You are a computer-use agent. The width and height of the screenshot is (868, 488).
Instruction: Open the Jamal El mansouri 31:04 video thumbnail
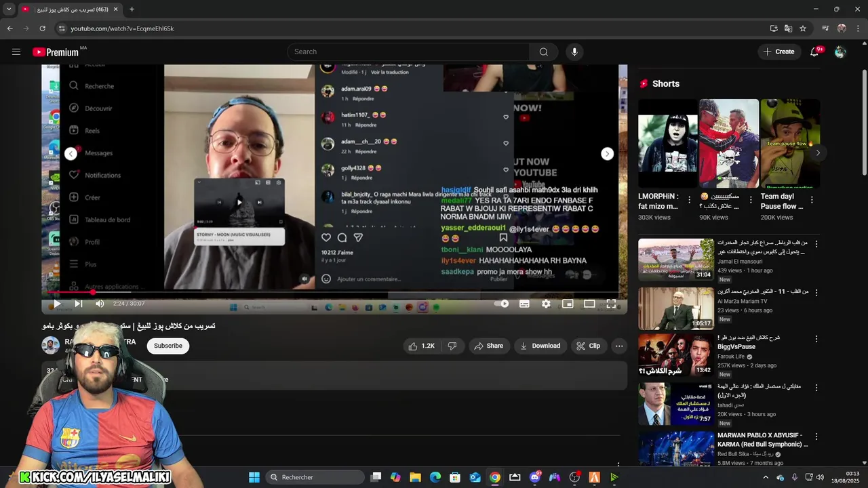676,260
